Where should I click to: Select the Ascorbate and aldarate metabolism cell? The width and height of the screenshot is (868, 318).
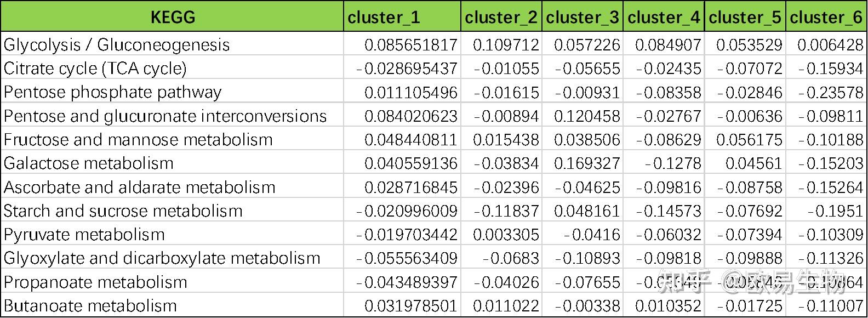140,187
